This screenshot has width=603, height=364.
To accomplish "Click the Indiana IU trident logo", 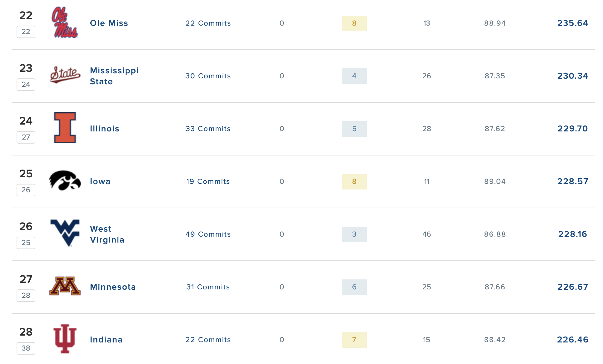I will tap(65, 339).
